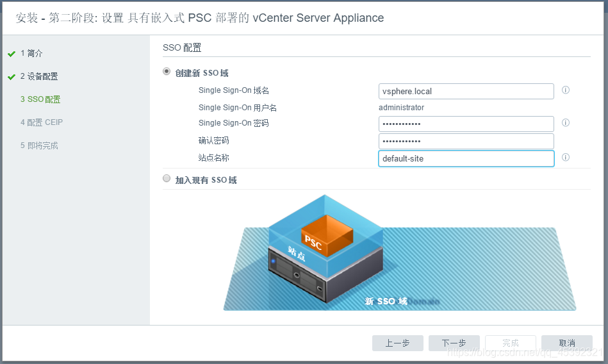Select the 加入现有 SSO 域 radio button

(167, 179)
